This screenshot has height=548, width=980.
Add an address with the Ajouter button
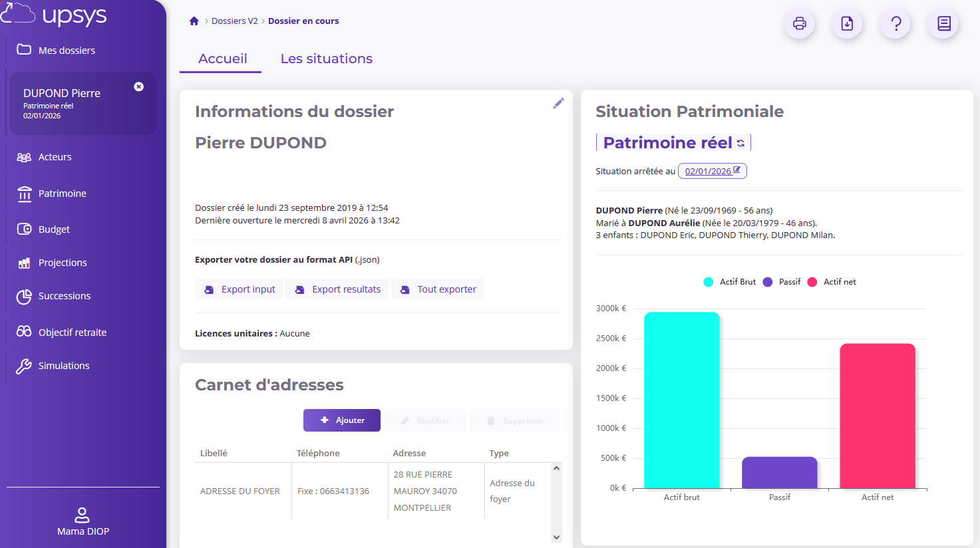click(341, 420)
